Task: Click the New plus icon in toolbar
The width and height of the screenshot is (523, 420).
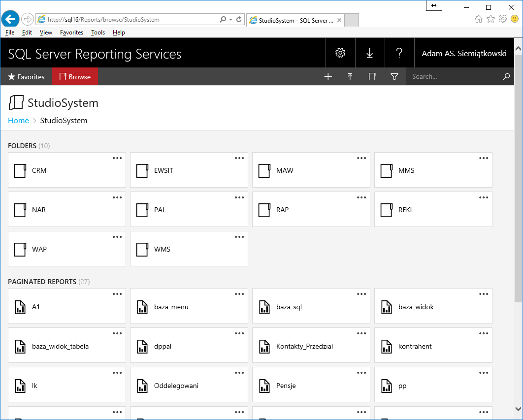Action: point(328,77)
